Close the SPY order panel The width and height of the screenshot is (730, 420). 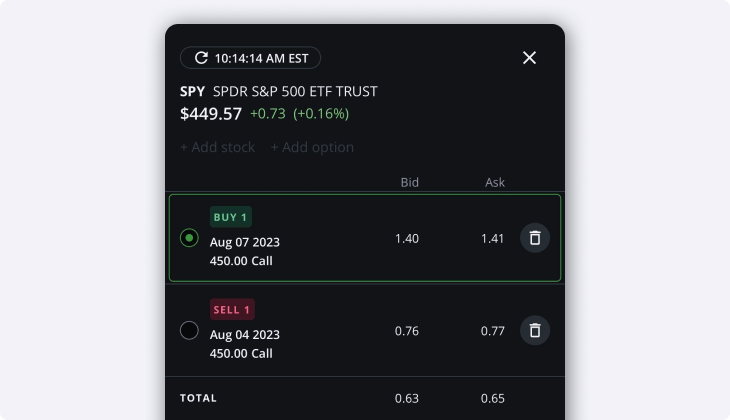coord(529,58)
